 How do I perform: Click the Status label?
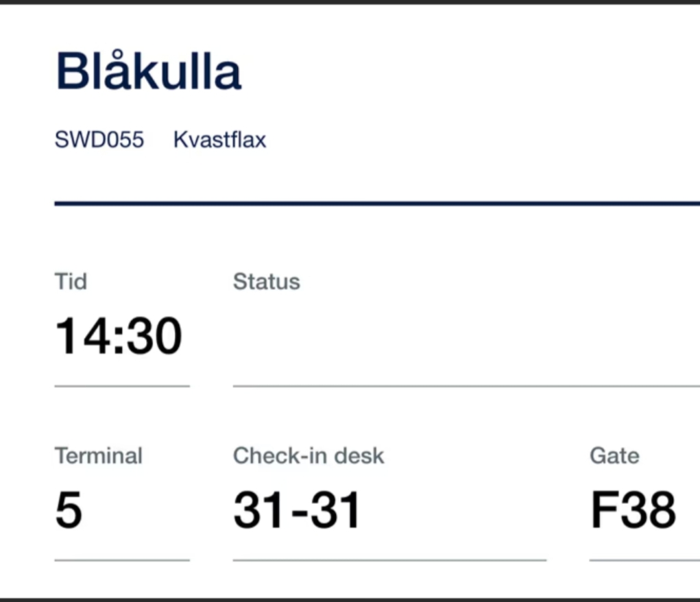point(266,281)
